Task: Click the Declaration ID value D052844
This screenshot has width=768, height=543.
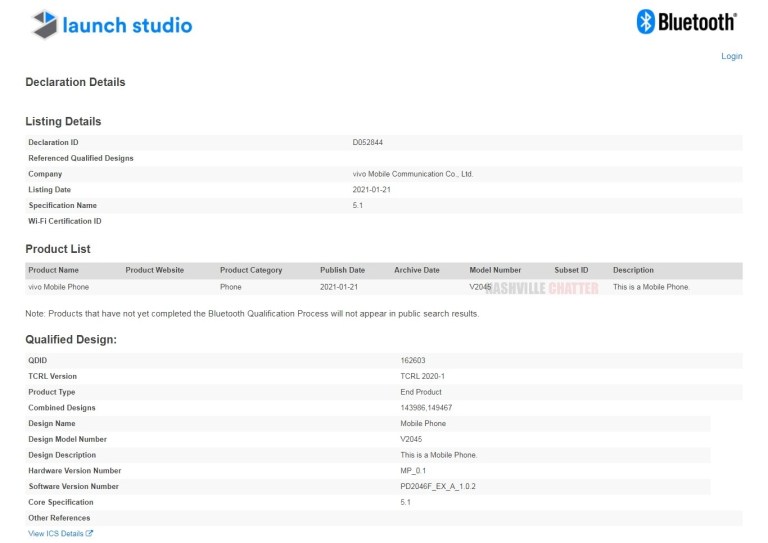Action: point(367,142)
